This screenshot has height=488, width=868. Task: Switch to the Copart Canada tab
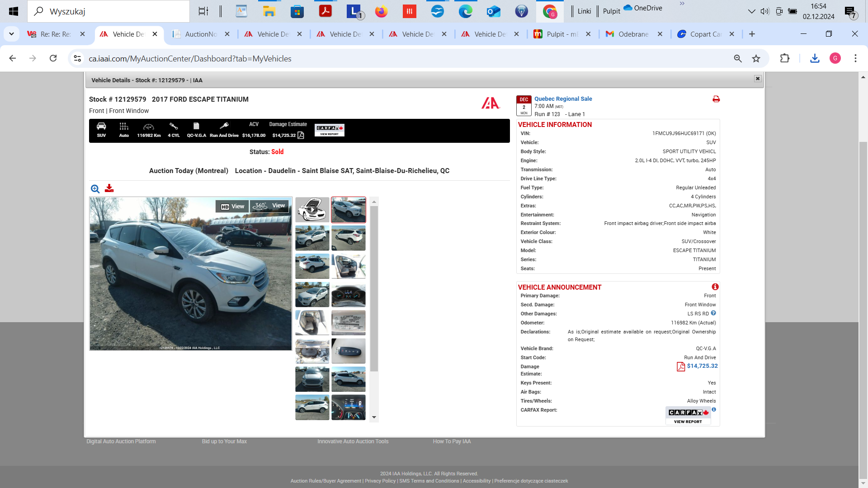point(706,34)
